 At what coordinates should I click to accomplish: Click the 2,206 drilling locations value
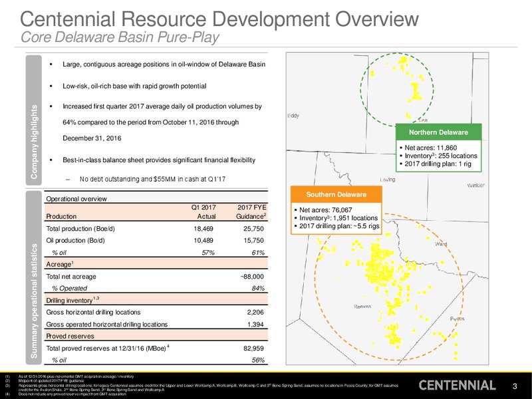click(x=255, y=312)
